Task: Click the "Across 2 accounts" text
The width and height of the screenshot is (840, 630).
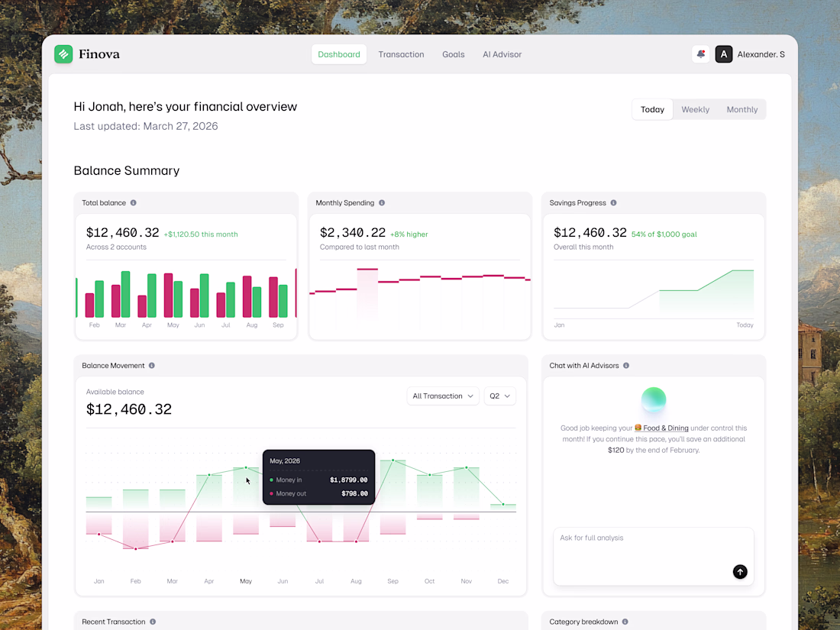Action: point(116,247)
